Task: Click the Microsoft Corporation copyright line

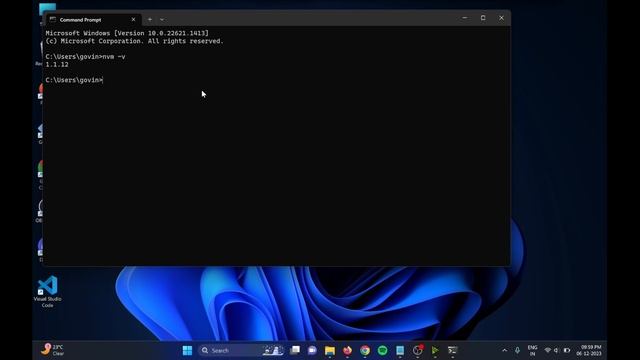Action: tap(134, 41)
